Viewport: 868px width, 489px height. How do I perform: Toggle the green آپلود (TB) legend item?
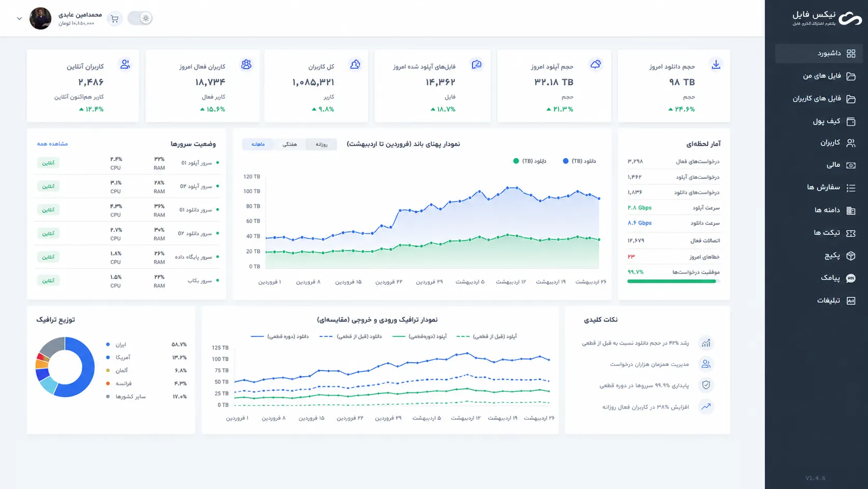point(530,161)
